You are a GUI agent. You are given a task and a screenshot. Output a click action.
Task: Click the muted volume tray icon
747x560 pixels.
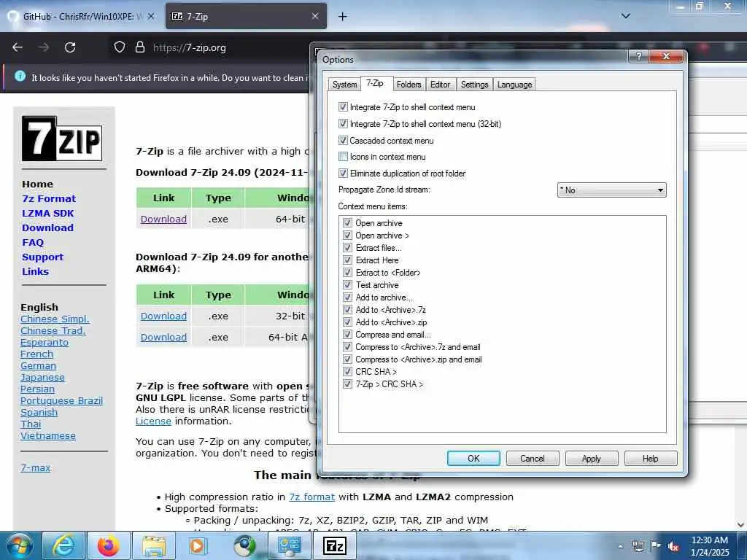(673, 547)
